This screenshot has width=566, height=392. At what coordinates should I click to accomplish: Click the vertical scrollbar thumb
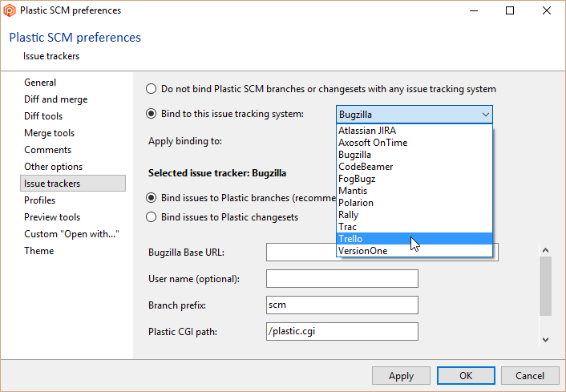(545, 286)
